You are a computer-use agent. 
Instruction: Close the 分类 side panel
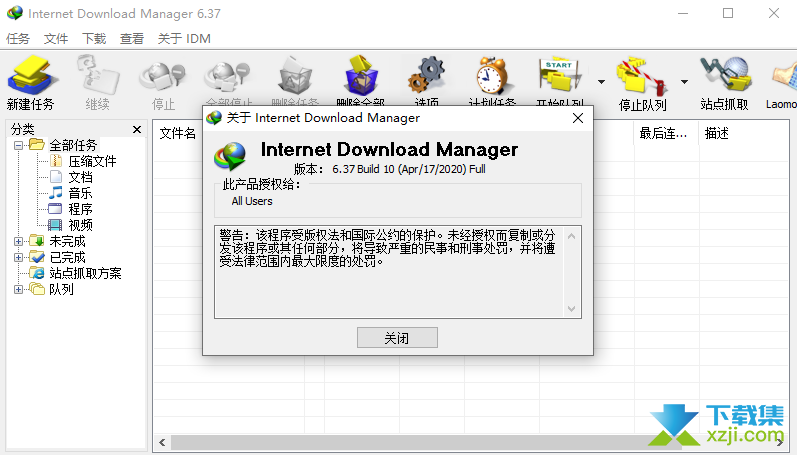point(137,130)
